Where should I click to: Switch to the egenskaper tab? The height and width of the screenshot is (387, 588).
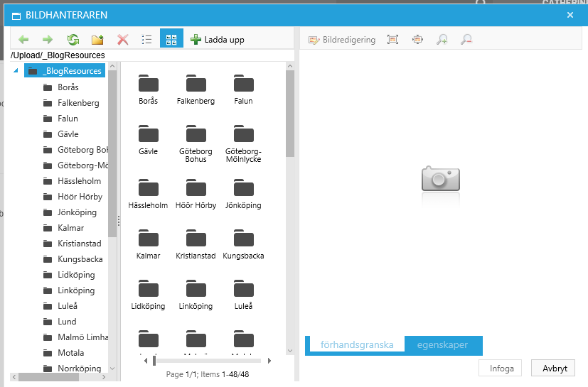pos(442,344)
